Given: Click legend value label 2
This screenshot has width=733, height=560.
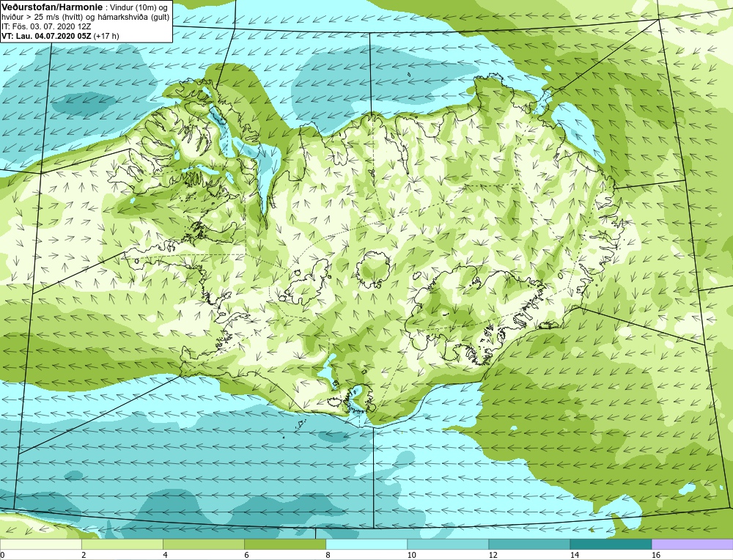Looking at the screenshot, I should (84, 555).
